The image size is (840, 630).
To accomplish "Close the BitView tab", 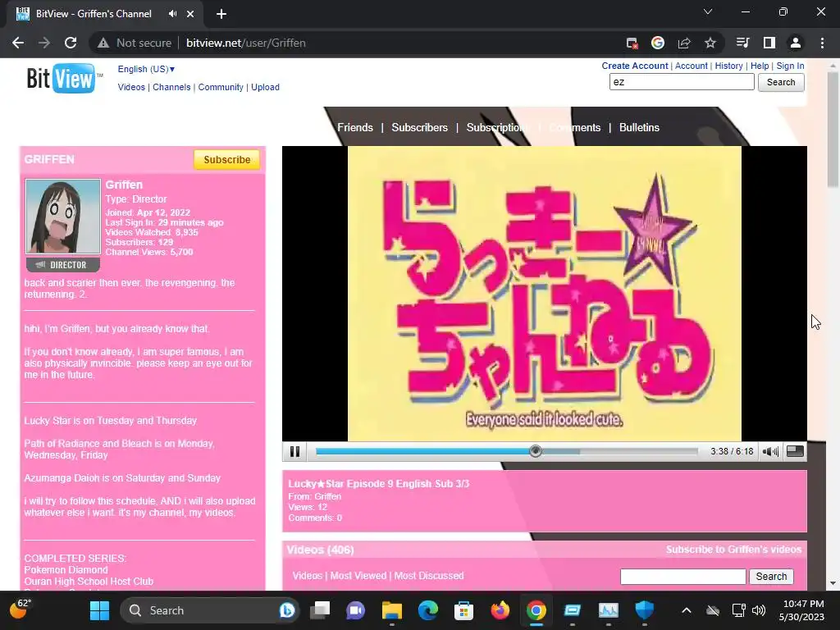I will (190, 14).
